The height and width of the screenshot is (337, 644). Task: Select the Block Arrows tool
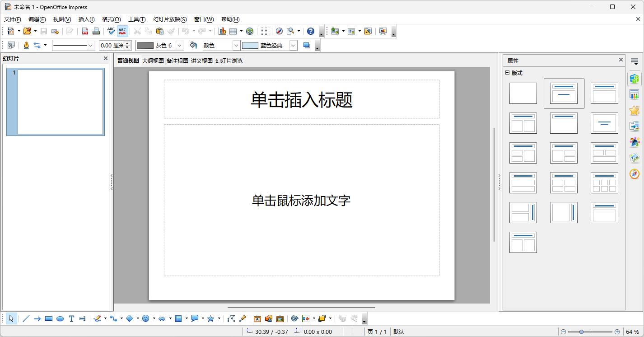click(162, 318)
